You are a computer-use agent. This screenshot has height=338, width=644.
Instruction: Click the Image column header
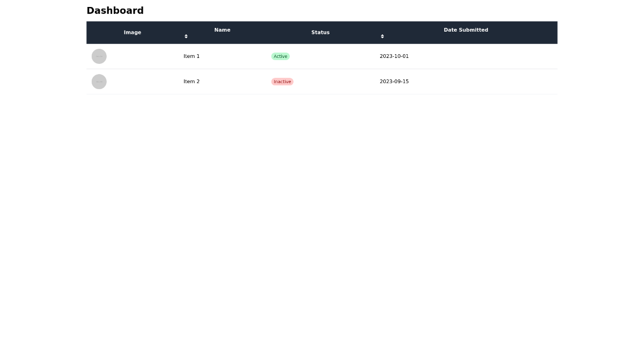click(x=133, y=32)
